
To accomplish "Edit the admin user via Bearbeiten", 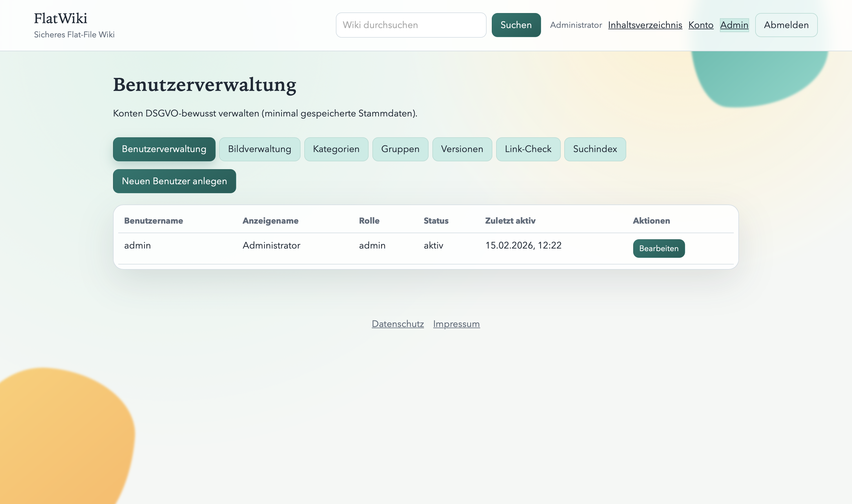I will click(x=659, y=248).
